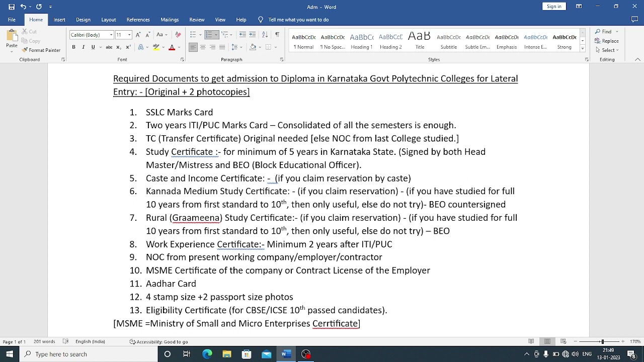Open the File menu
Viewport: 644px width, 362px height.
click(12, 20)
